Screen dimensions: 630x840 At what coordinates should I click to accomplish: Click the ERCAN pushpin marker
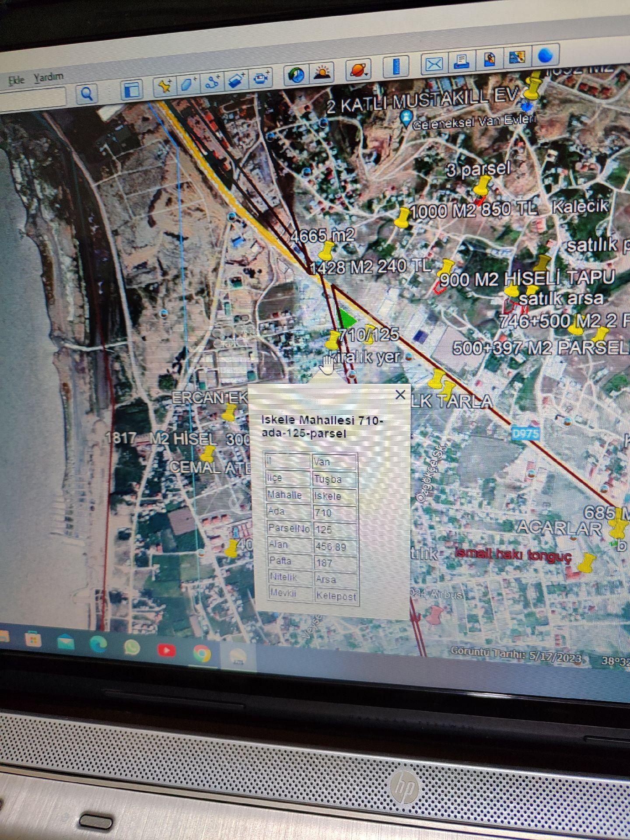click(x=229, y=412)
